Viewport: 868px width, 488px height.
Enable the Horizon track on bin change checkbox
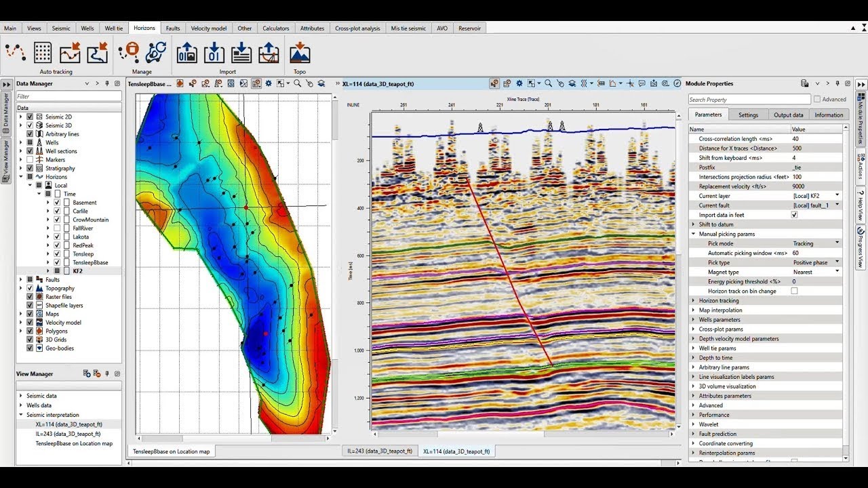794,291
